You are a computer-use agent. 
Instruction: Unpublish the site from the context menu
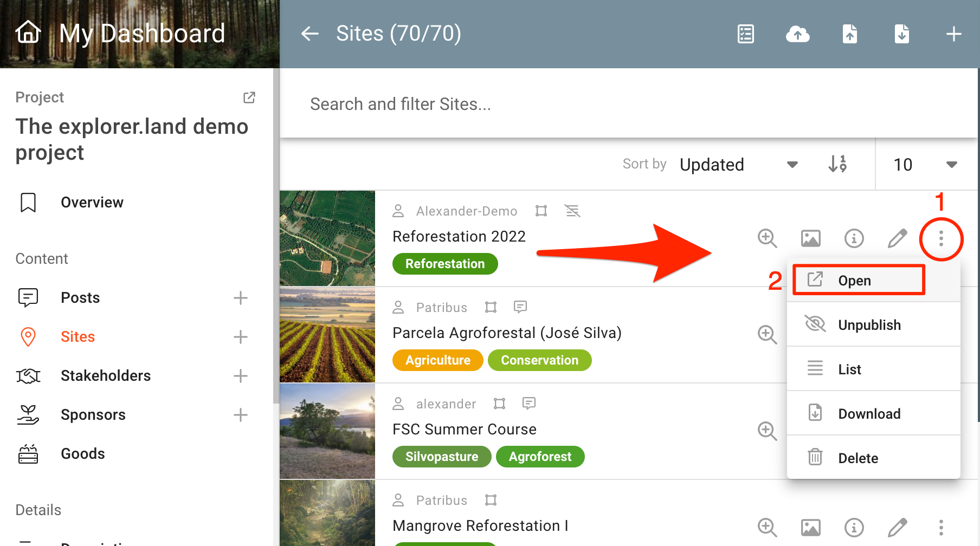(869, 325)
